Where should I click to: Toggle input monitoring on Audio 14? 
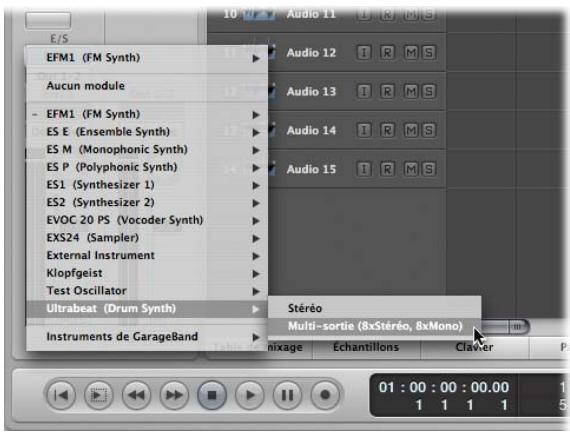pos(364,130)
